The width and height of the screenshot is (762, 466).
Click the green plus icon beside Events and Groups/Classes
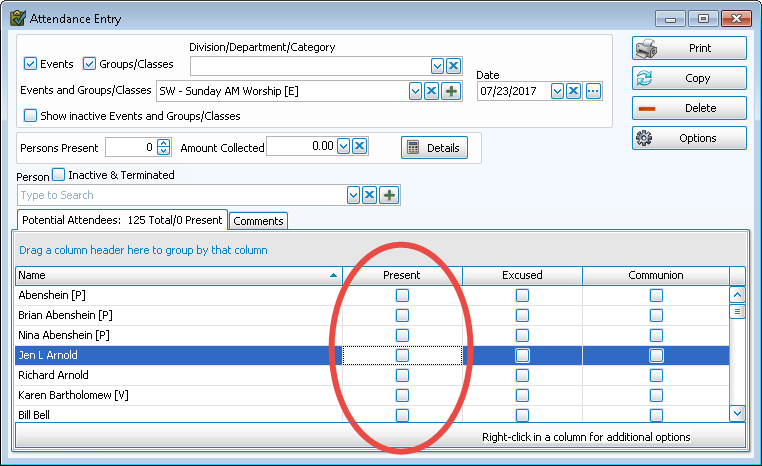(452, 91)
